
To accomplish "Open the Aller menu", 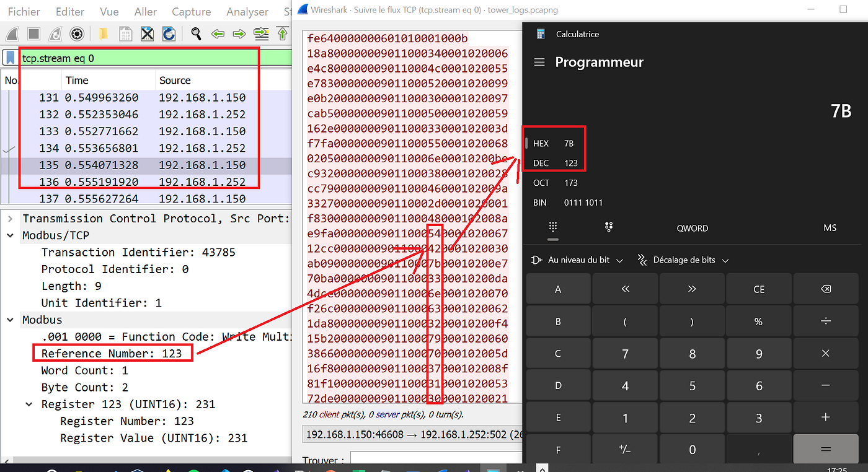I will click(x=146, y=12).
